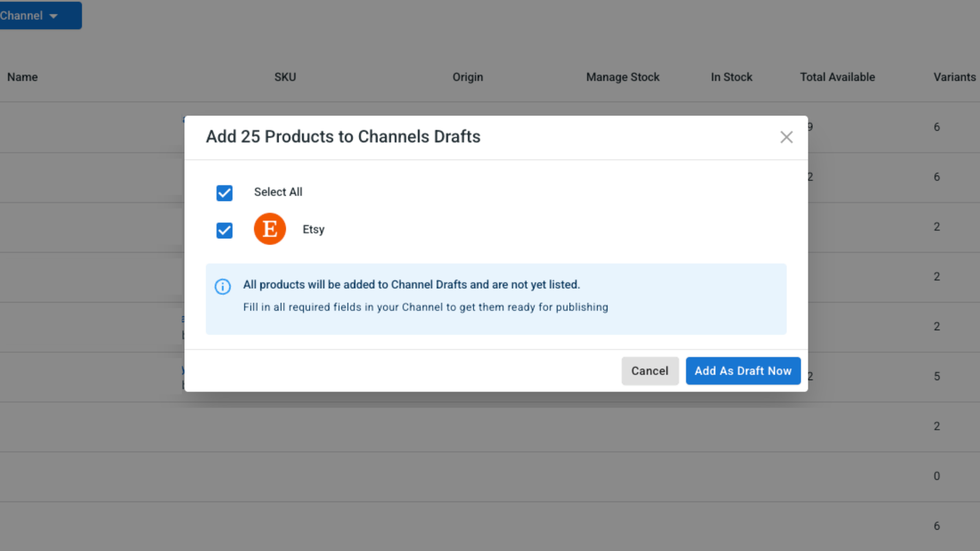Click 'All products will be added to Channel Drafts' notice

(411, 285)
